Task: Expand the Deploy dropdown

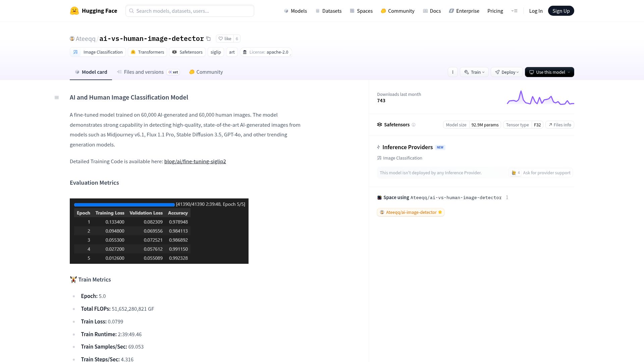Action: point(507,72)
